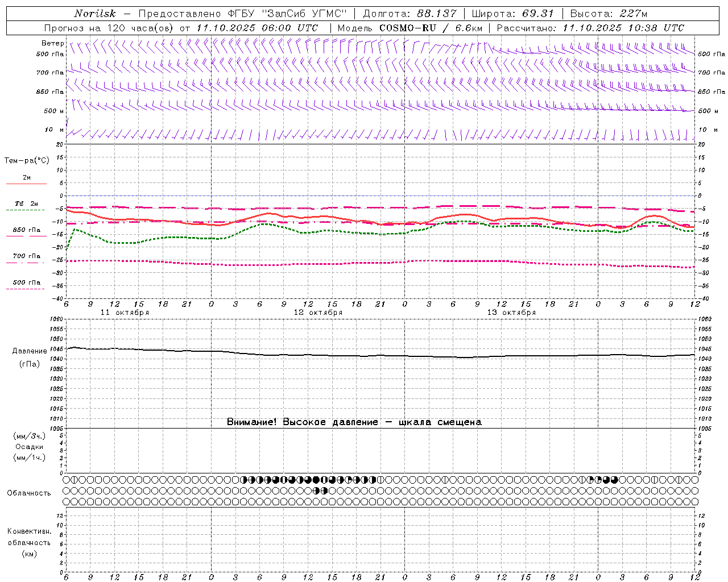The width and height of the screenshot is (728, 582).
Task: Click the 'Облачность' cloud cover row label
Action: coord(28,493)
